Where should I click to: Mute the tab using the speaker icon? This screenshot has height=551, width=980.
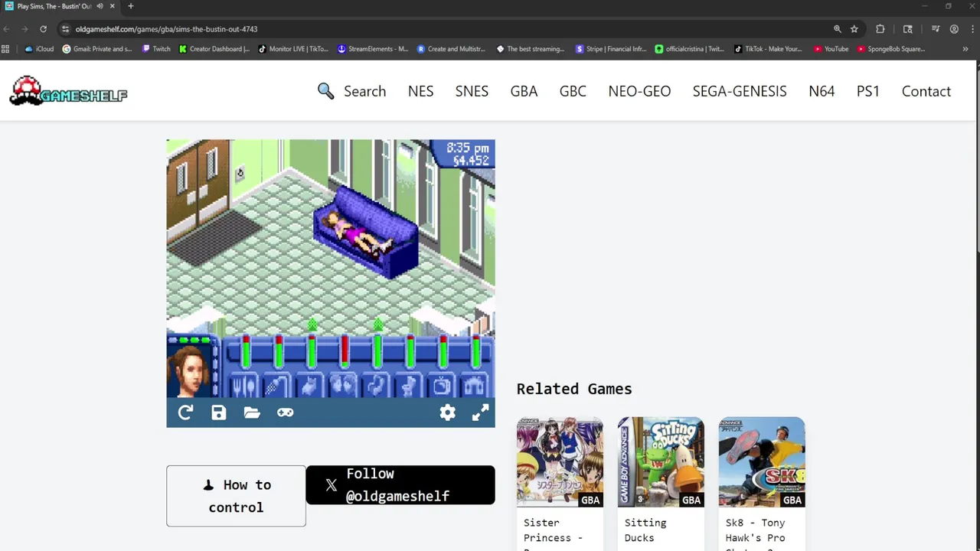tap(100, 6)
